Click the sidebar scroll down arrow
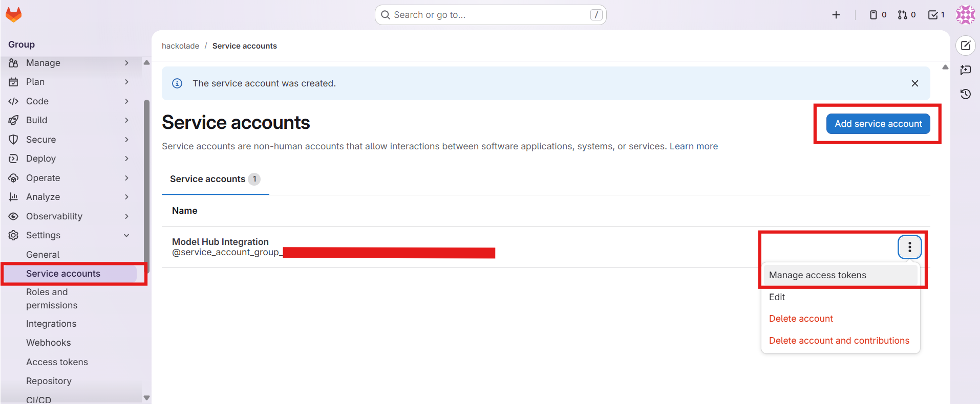This screenshot has width=980, height=404. click(x=147, y=398)
